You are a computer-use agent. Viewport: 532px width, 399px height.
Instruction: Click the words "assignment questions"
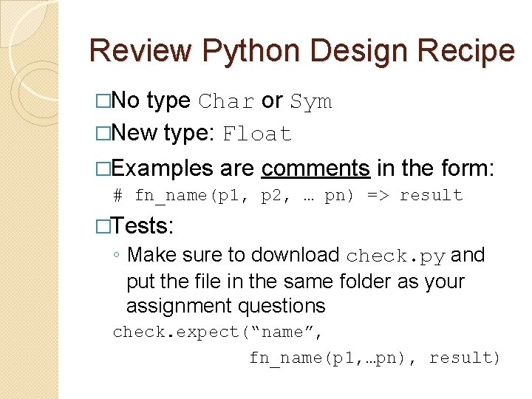225,305
